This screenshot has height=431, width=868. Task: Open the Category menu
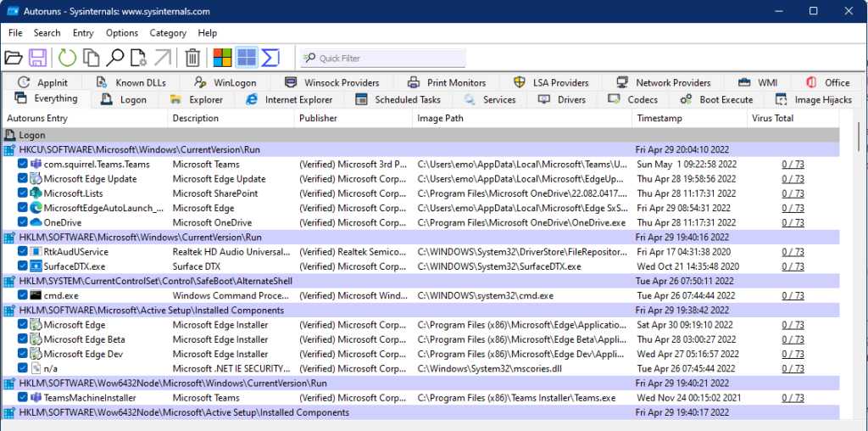(x=168, y=33)
